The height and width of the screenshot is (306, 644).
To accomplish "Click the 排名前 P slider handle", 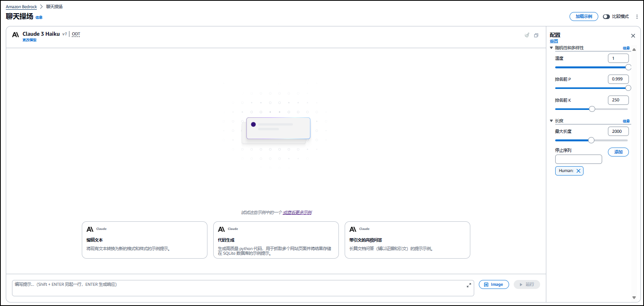I will (628, 88).
